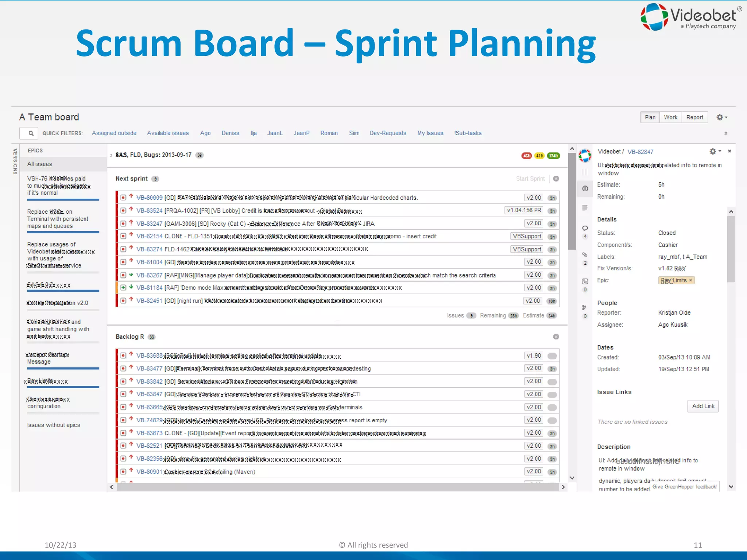The width and height of the screenshot is (747, 560).
Task: Open the detail view gear dropdown
Action: click(715, 151)
